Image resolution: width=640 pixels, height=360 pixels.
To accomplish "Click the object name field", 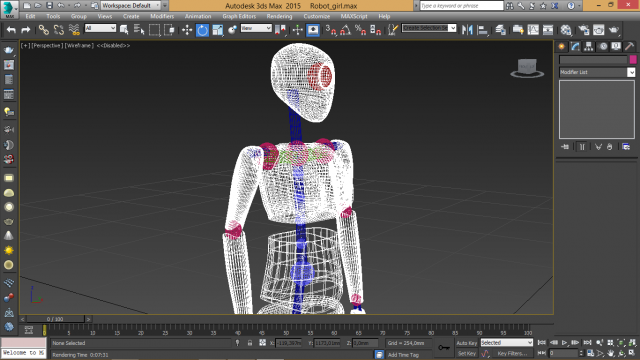I will (x=593, y=60).
